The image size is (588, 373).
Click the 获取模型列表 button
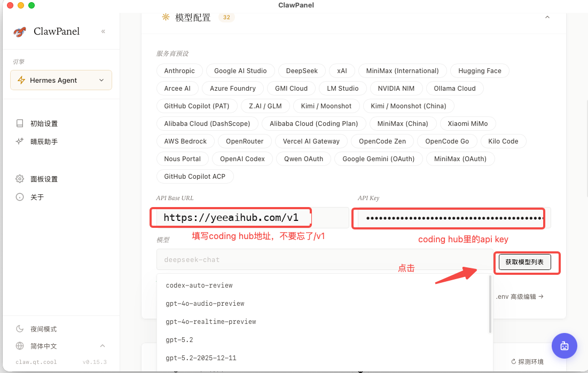click(524, 262)
